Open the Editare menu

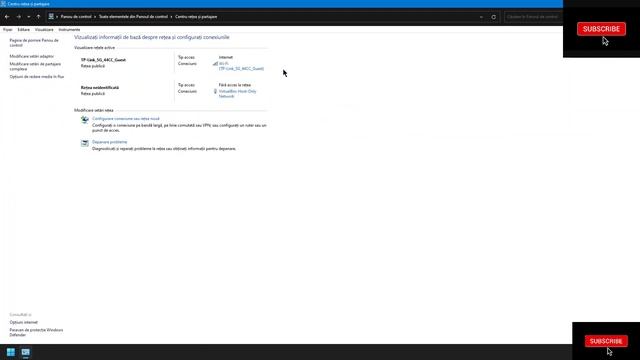click(x=23, y=29)
